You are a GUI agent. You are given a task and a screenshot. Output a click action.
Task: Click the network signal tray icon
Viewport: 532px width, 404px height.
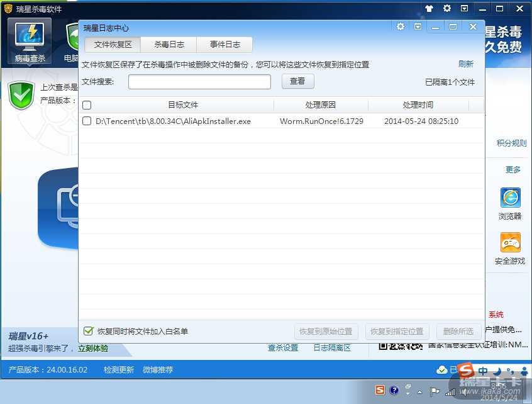pyautogui.click(x=450, y=392)
